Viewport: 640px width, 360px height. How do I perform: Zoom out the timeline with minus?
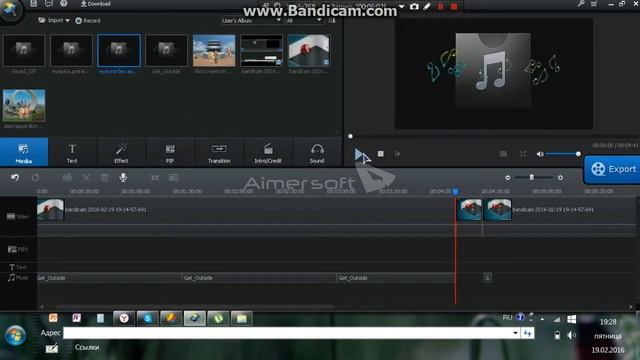tap(508, 178)
